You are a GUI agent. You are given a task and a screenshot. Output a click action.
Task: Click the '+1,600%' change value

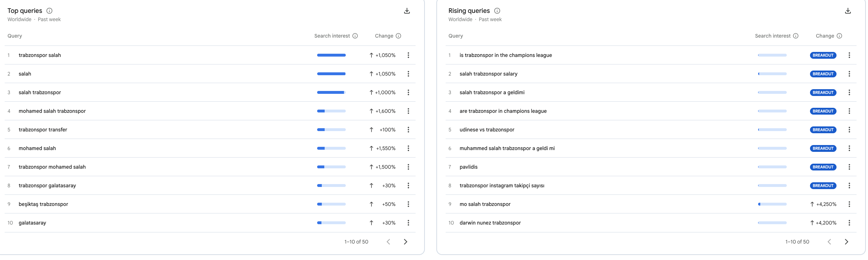click(385, 111)
